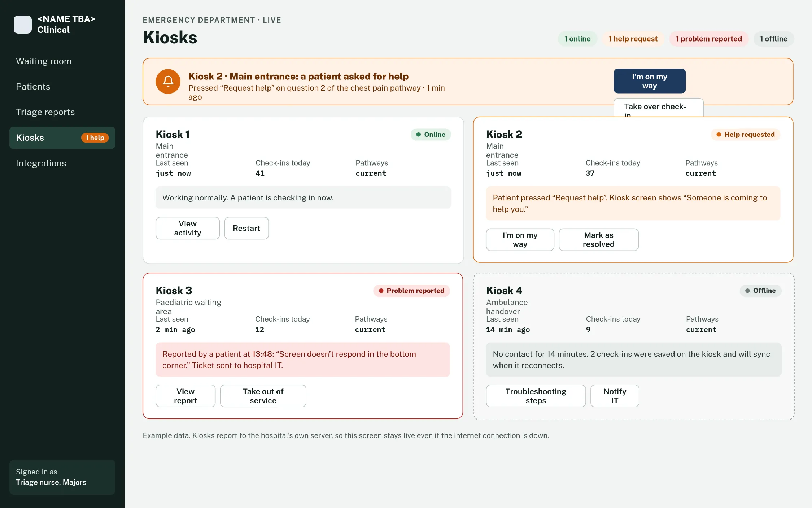Open the Waiting room page
The width and height of the screenshot is (812, 508).
tap(62, 61)
